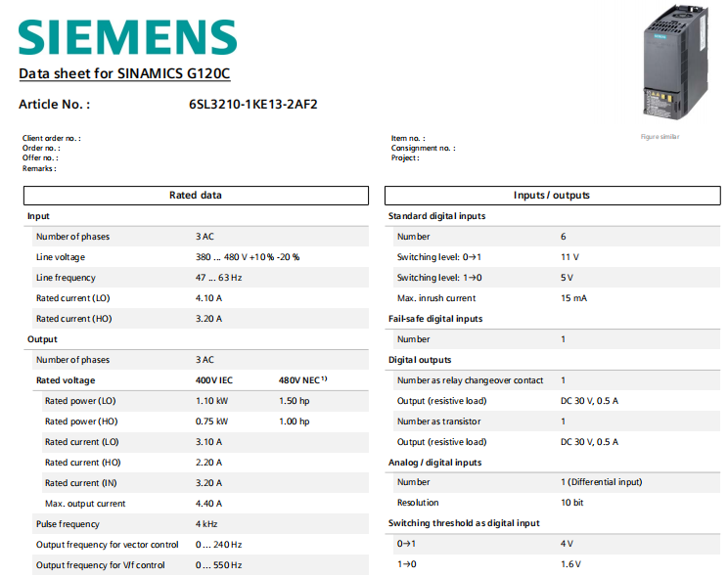Image resolution: width=728 pixels, height=577 pixels.
Task: Click the '400V IEC' column heading
Action: point(214,380)
